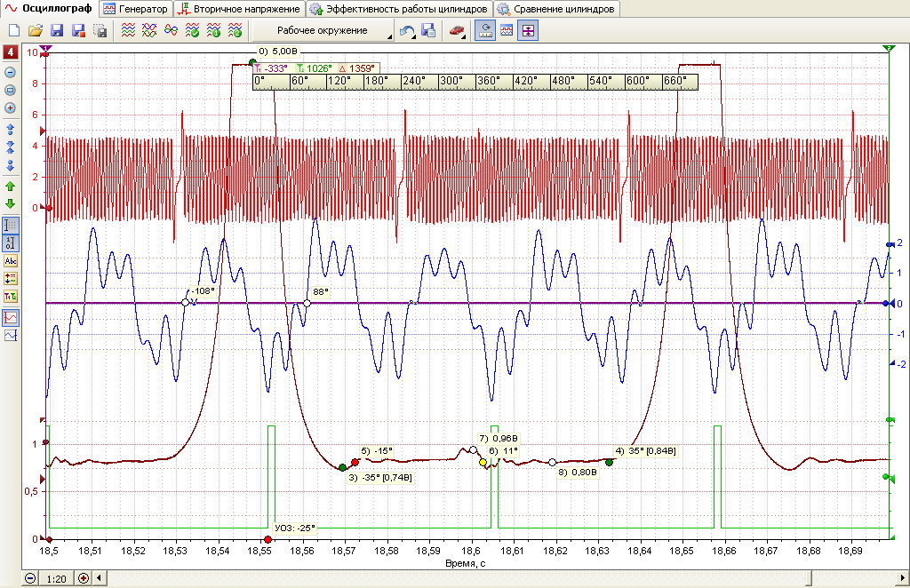Open the Рабочее окружение dropdown
The image size is (910, 588).
tap(323, 31)
